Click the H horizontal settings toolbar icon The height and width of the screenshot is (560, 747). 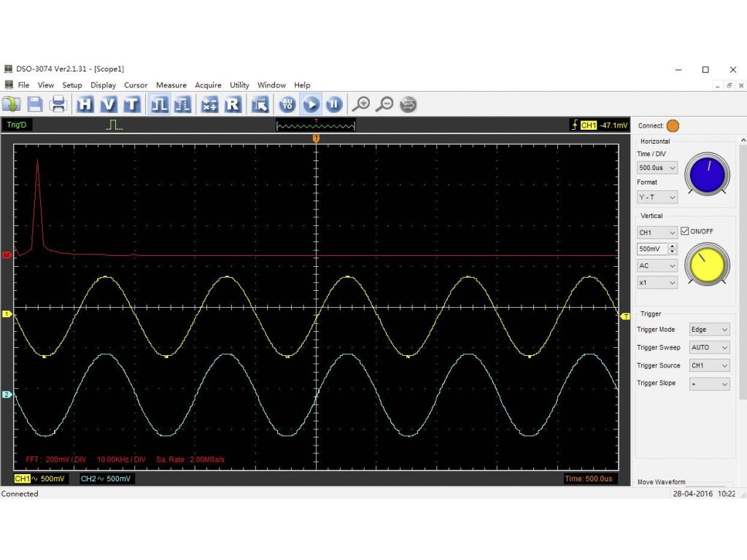85,104
